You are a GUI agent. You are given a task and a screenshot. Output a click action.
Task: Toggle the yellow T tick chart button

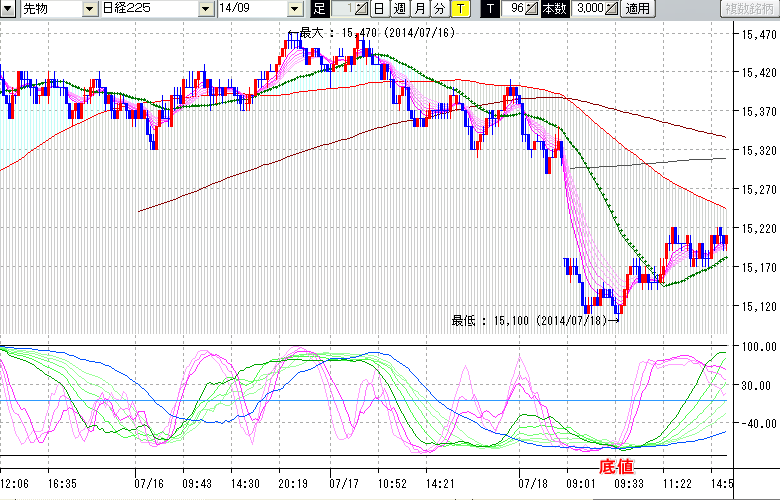[459, 9]
